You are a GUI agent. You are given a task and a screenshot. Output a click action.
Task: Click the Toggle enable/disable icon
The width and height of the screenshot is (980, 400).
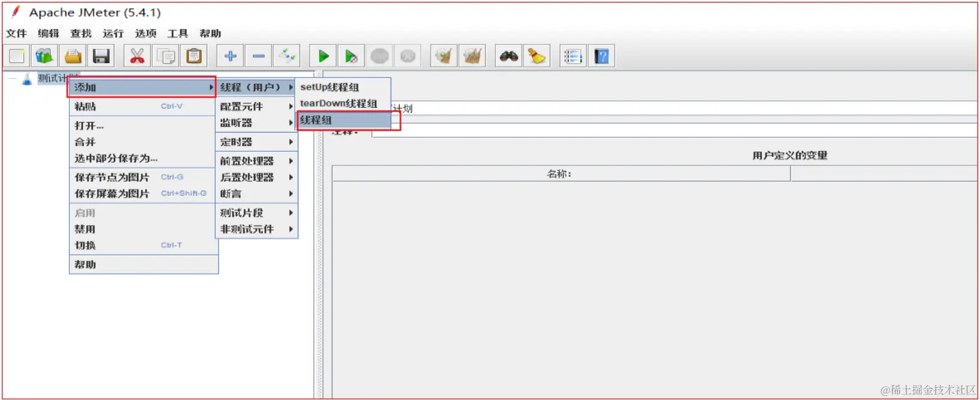pos(287,56)
